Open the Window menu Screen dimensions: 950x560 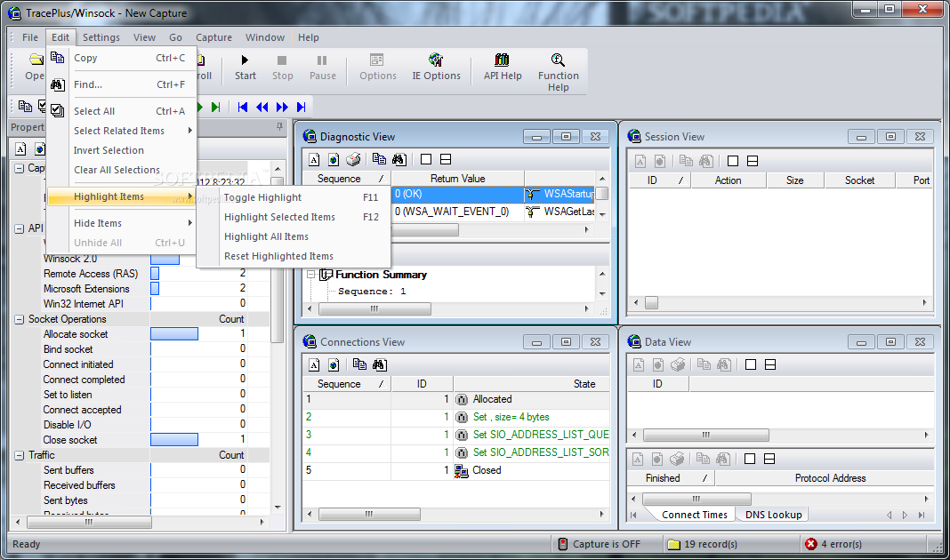(265, 37)
